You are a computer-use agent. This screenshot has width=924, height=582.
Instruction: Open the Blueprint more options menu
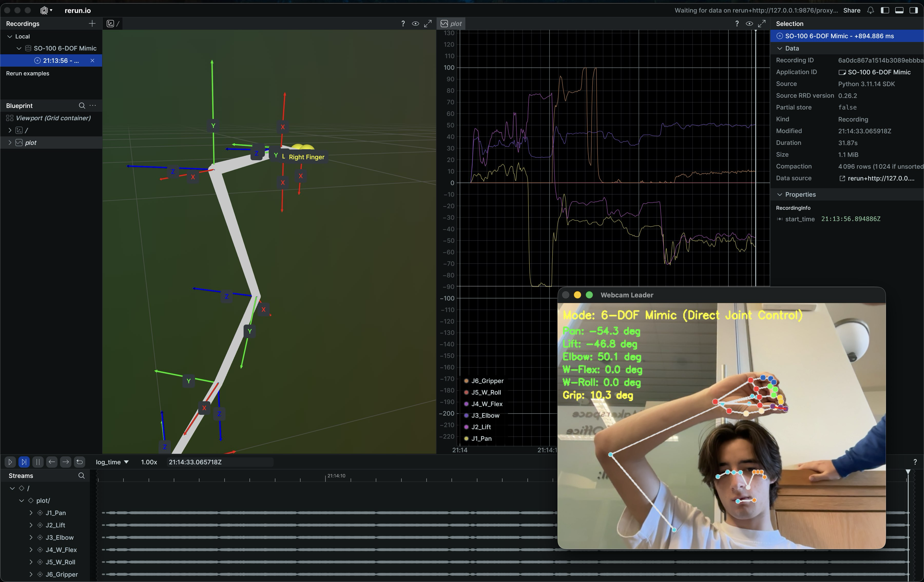pos(93,105)
